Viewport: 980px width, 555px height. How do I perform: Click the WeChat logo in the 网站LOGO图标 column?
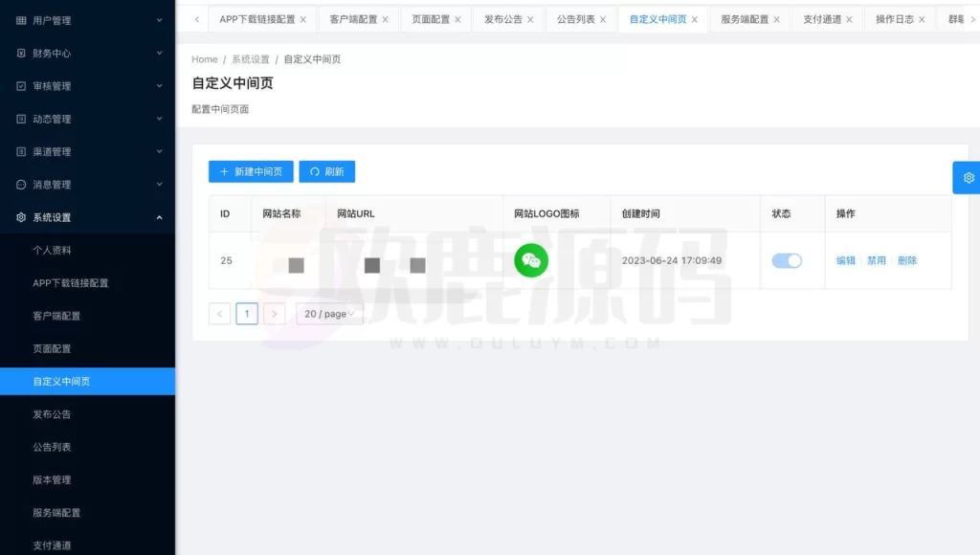tap(531, 259)
